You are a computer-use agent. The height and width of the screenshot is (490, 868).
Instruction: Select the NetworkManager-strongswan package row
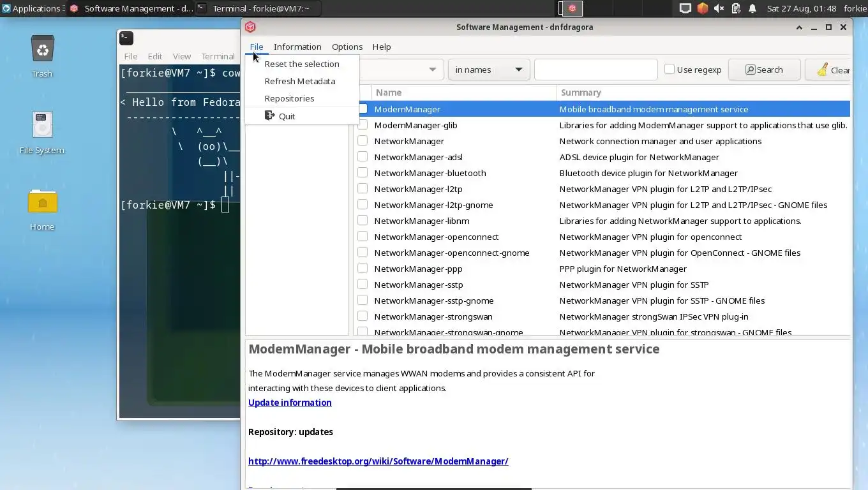[602, 316]
